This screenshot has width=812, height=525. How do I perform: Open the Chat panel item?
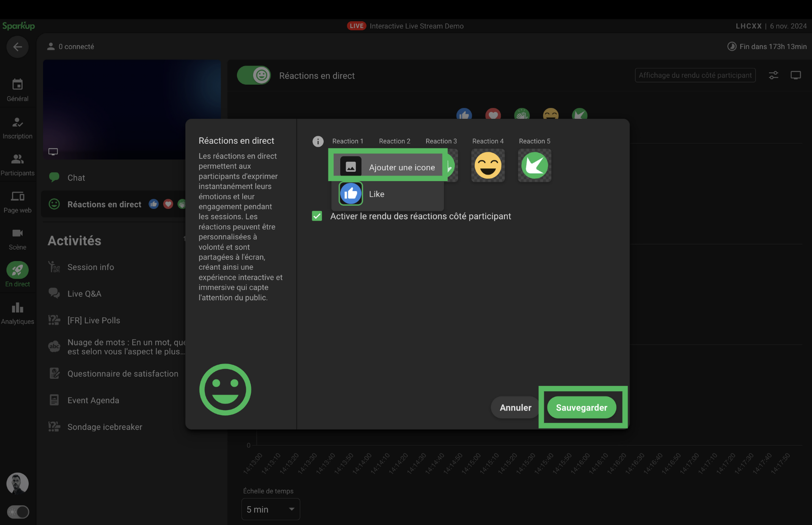click(76, 178)
